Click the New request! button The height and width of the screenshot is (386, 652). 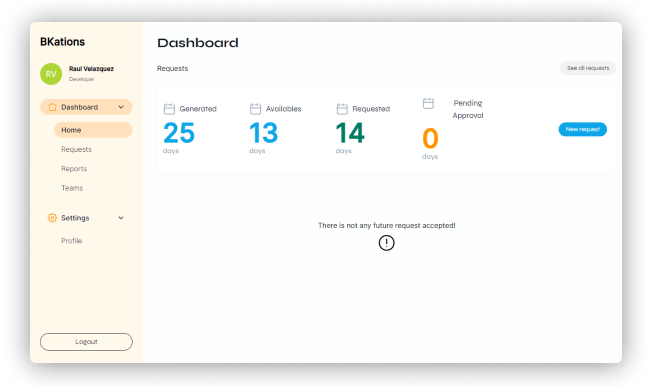pos(583,129)
